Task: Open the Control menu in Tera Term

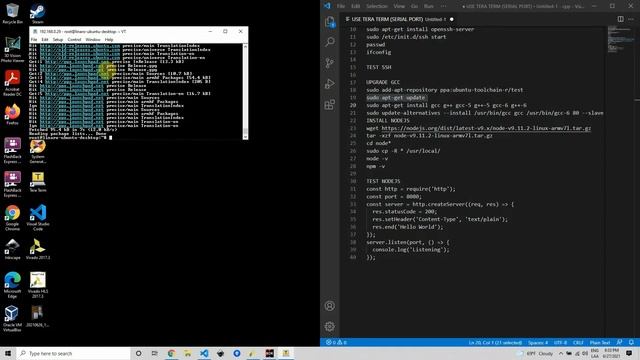Action: [x=74, y=40]
